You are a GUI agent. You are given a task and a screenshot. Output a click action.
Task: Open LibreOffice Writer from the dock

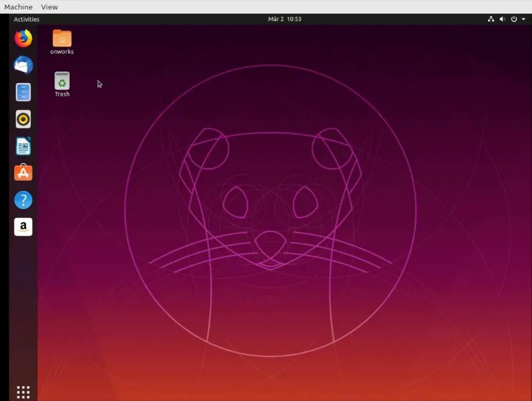point(23,146)
